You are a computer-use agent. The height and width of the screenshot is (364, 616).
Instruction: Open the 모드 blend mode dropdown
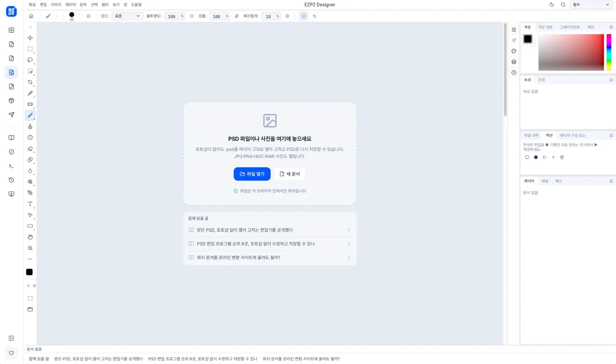[127, 16]
